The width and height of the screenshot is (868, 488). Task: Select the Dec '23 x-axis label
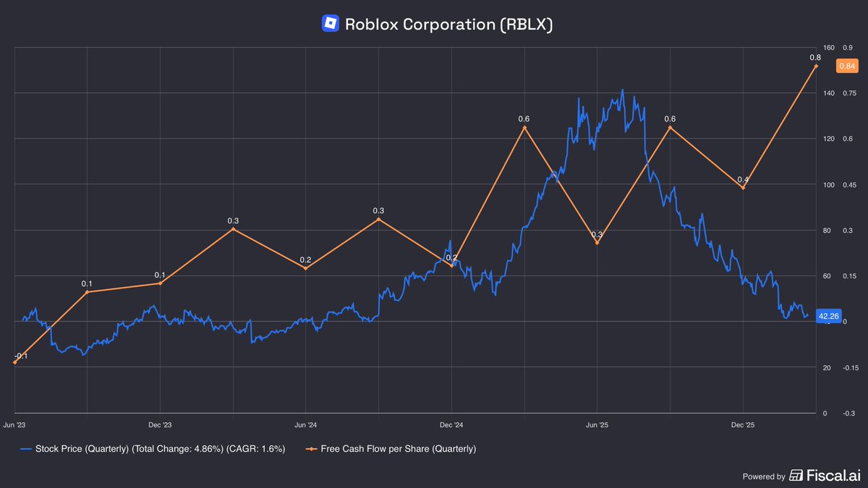coord(160,425)
